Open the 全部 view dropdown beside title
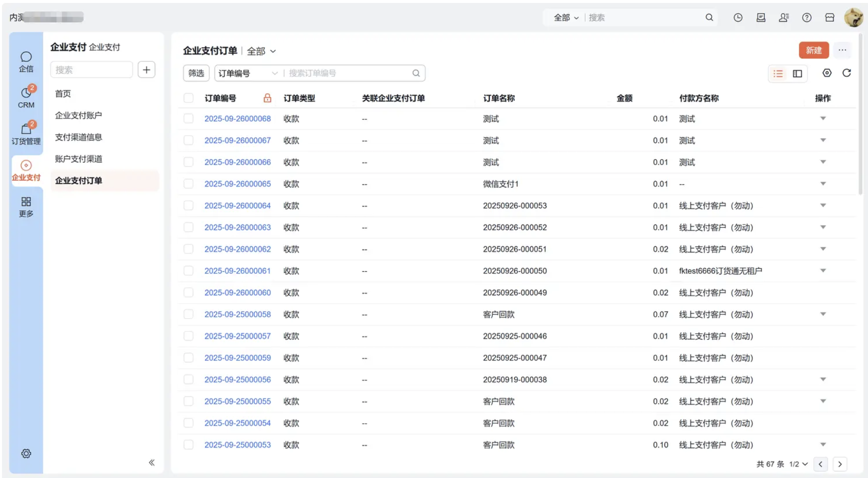The height and width of the screenshot is (478, 868). click(261, 51)
